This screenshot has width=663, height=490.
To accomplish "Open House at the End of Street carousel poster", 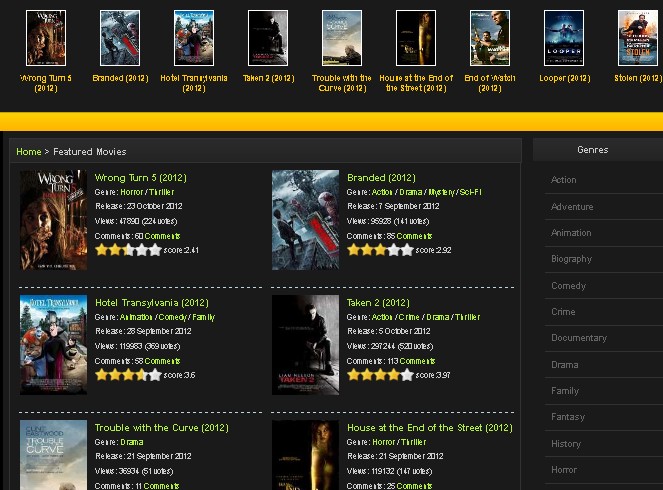I will click(416, 38).
